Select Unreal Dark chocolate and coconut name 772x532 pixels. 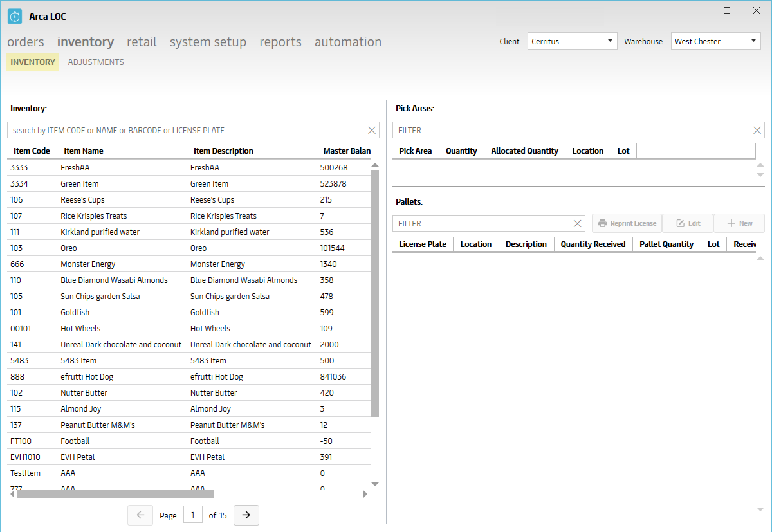click(121, 344)
